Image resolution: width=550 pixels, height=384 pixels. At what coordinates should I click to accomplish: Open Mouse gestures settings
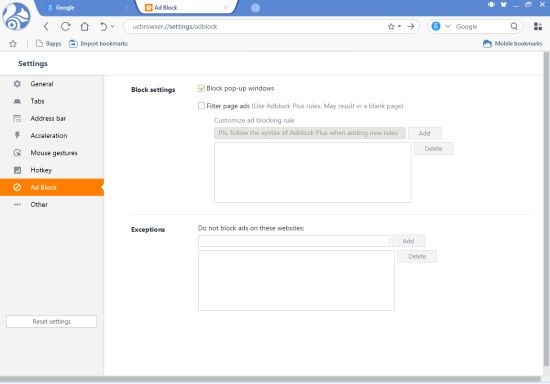click(52, 153)
